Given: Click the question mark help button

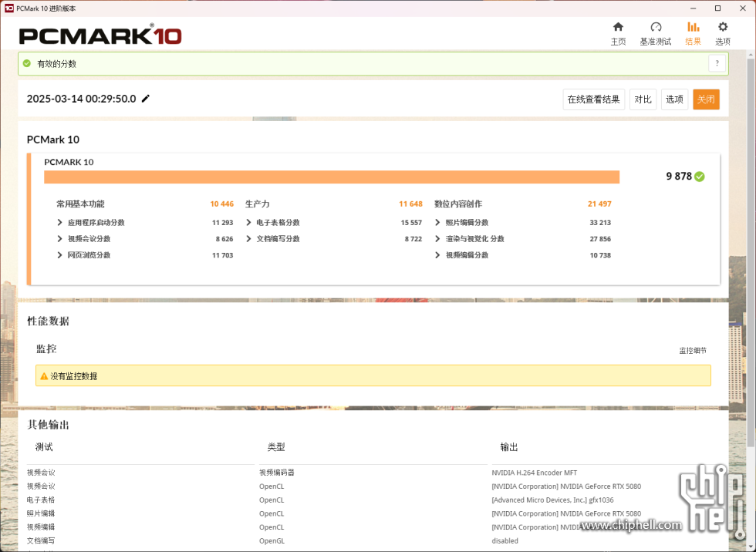Looking at the screenshot, I should coord(717,63).
